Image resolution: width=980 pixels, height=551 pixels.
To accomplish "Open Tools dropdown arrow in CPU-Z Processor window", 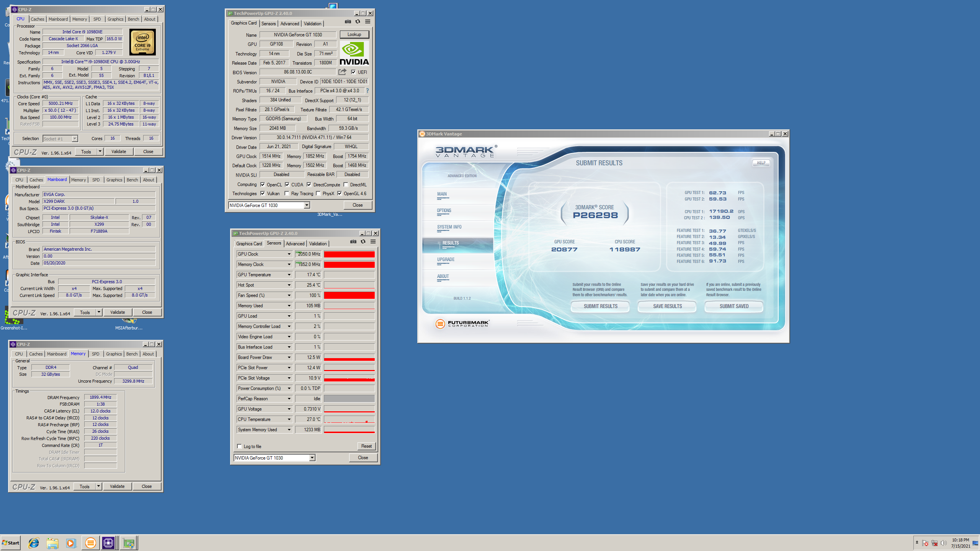I will point(100,152).
